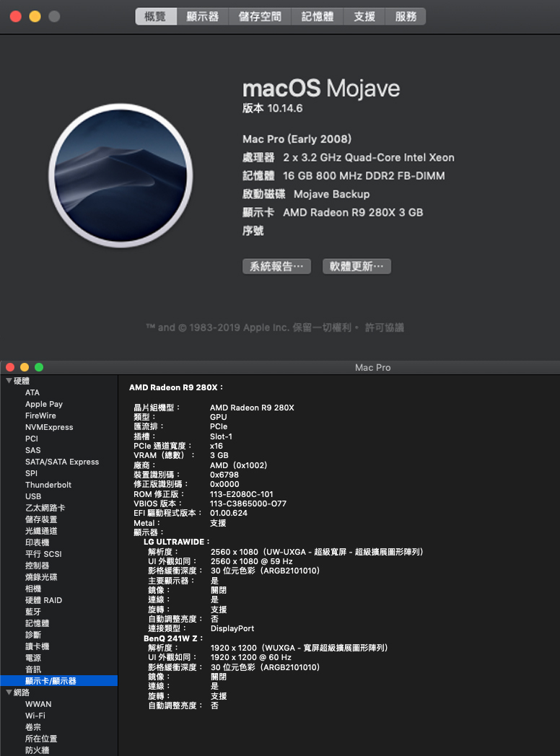
Task: Select 讀卡機 in the sidebar
Action: point(37,646)
